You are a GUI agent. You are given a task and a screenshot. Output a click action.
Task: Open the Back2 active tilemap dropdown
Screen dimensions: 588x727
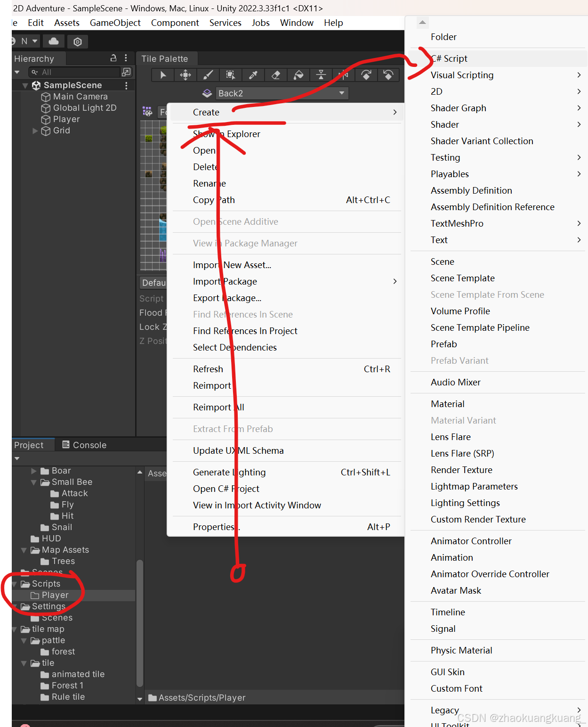(282, 93)
